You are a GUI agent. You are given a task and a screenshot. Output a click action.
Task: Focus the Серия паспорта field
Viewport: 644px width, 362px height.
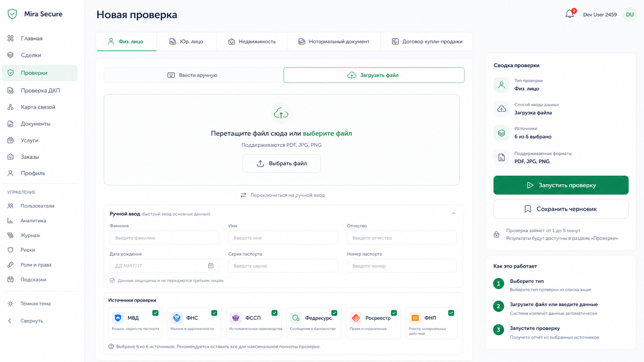283,266
